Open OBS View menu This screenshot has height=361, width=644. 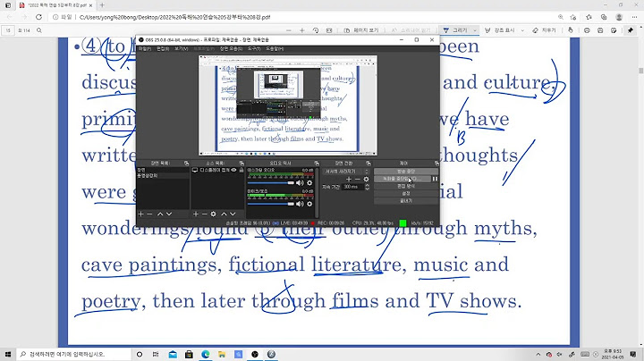(x=181, y=49)
